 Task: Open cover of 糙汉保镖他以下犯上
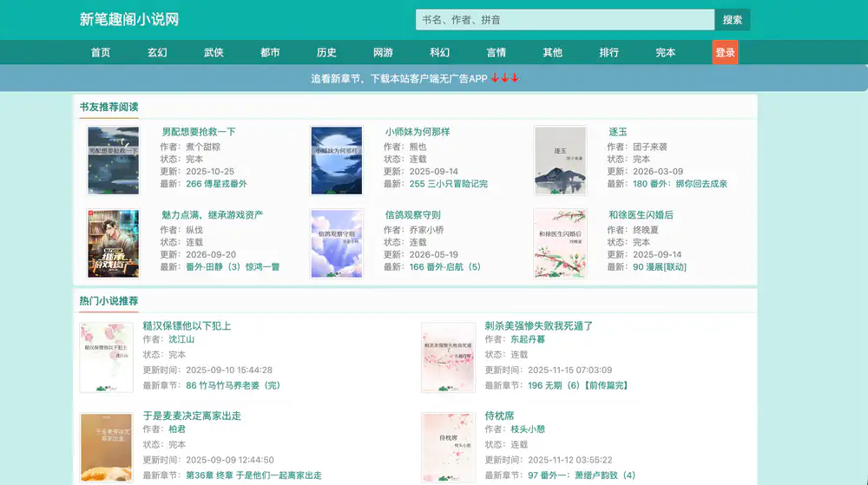pos(106,357)
